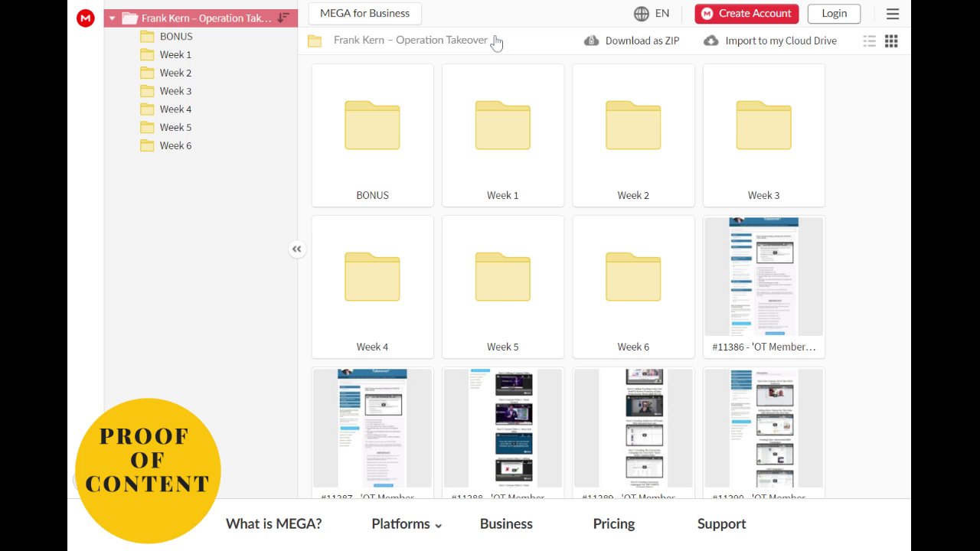Image resolution: width=980 pixels, height=551 pixels.
Task: Select Week 3 in the folder tree
Action: pos(175,91)
